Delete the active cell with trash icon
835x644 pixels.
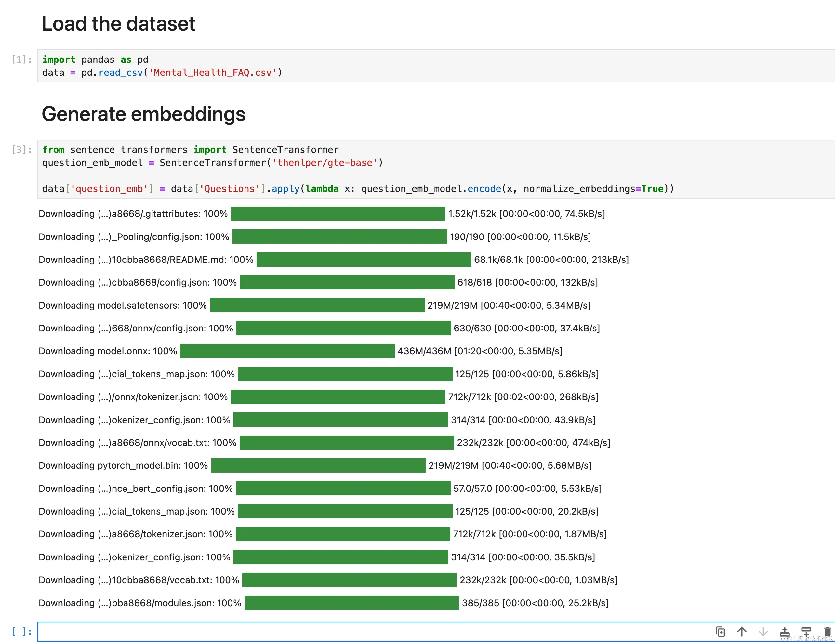827,631
